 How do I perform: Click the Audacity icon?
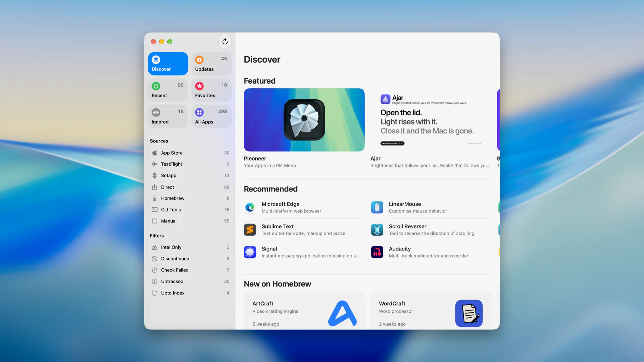[377, 252]
